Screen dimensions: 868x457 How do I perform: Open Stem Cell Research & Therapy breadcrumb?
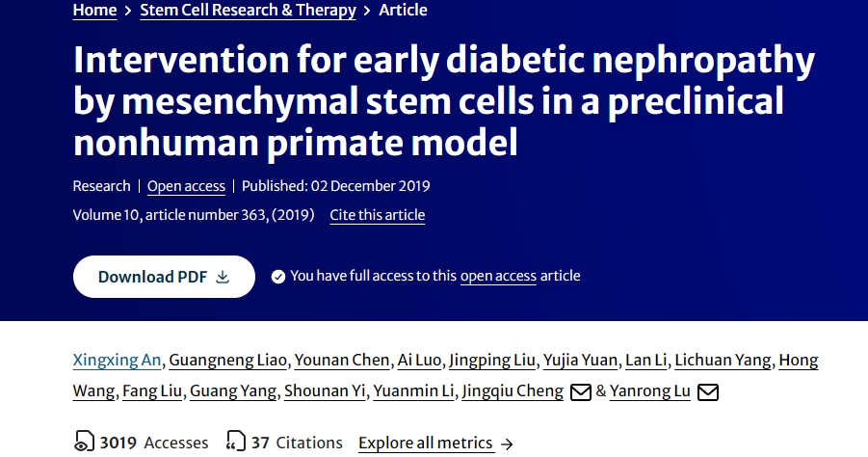coord(248,11)
